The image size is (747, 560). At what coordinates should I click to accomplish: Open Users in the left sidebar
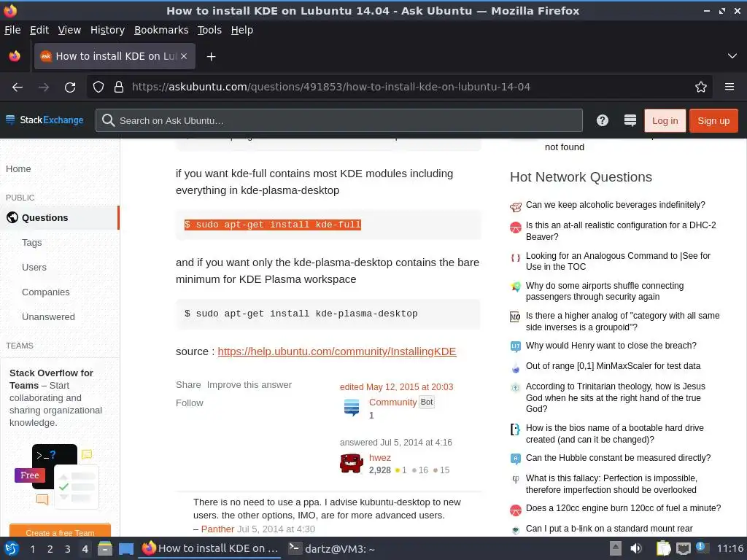pyautogui.click(x=34, y=267)
